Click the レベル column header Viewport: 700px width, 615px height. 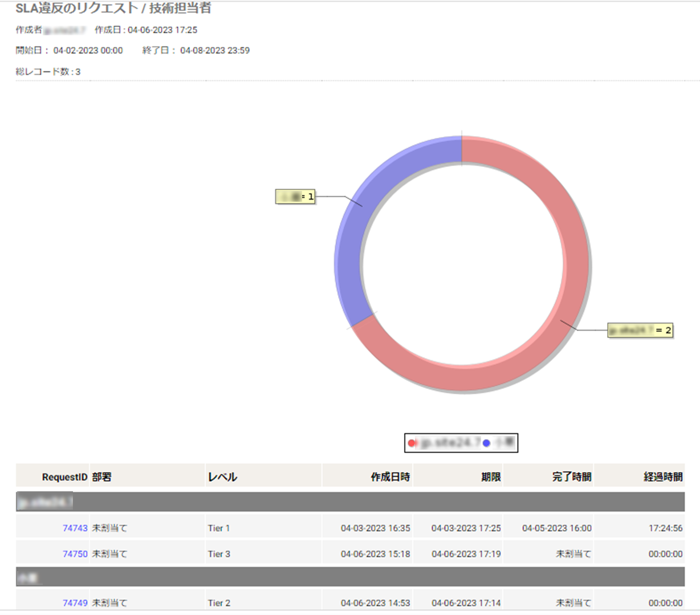point(222,477)
